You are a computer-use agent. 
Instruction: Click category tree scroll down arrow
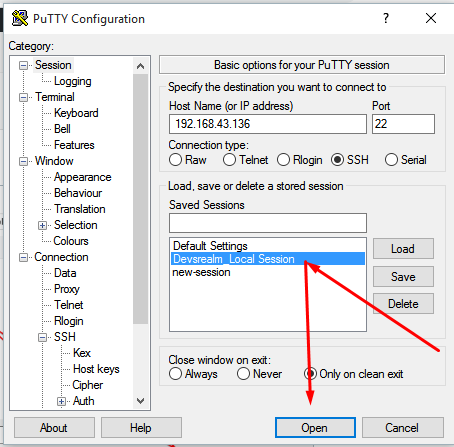pyautogui.click(x=140, y=401)
